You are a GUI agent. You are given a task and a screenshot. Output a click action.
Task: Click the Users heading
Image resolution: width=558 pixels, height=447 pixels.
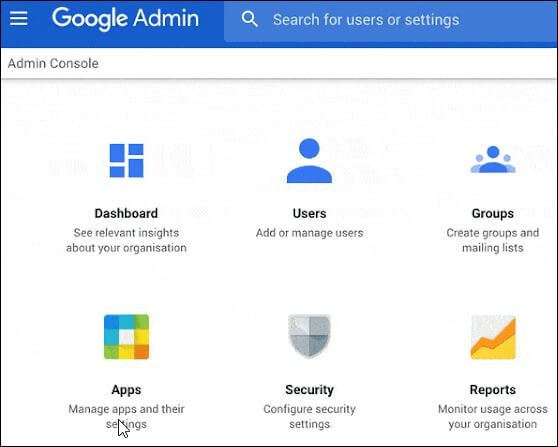tap(309, 214)
